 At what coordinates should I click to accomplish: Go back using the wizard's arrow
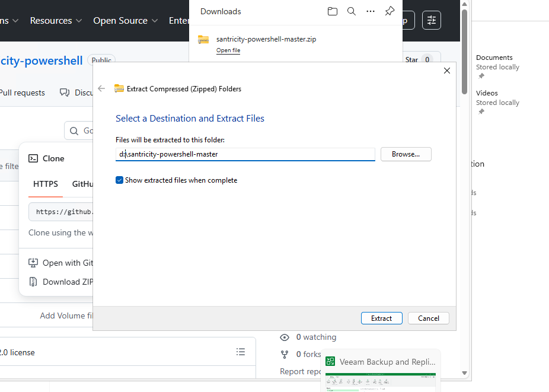(x=101, y=88)
